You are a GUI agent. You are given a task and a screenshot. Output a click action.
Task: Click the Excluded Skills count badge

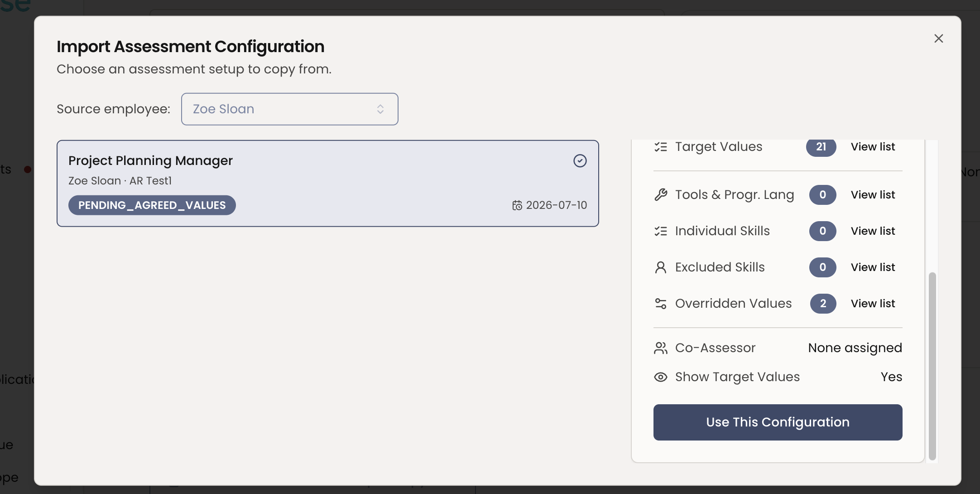(x=823, y=267)
